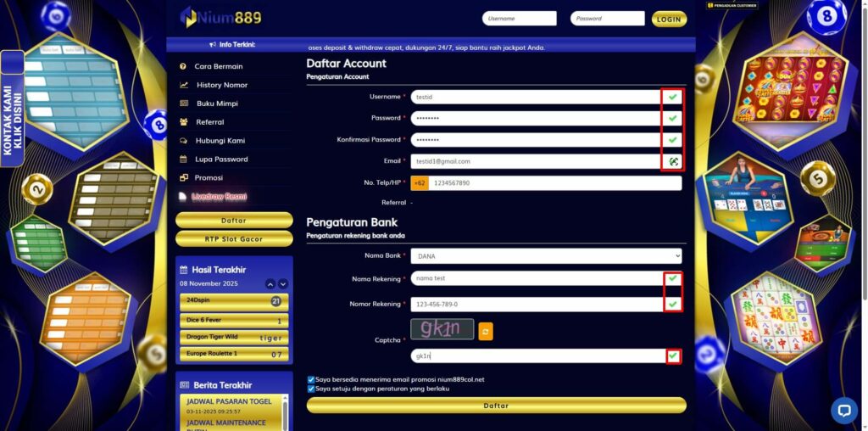868x431 pixels.
Task: Toggle promo email consent checkbox
Action: (311, 379)
